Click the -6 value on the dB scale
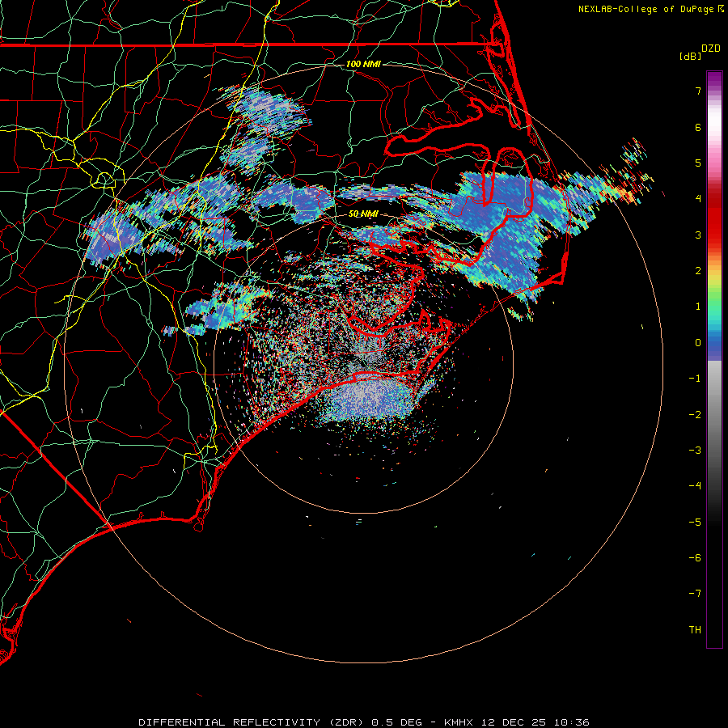The height and width of the screenshot is (728, 728). point(695,558)
